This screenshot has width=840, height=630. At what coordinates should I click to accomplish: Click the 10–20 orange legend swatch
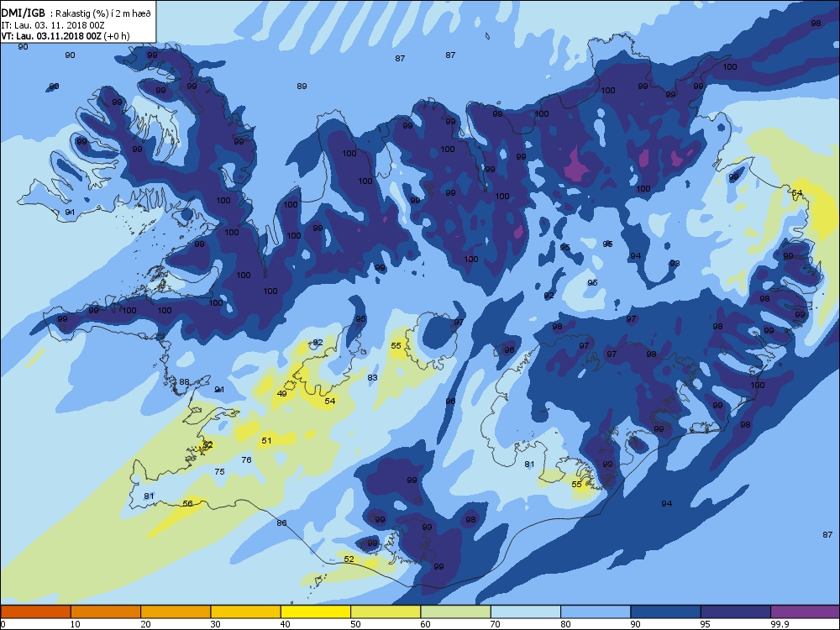[106, 612]
